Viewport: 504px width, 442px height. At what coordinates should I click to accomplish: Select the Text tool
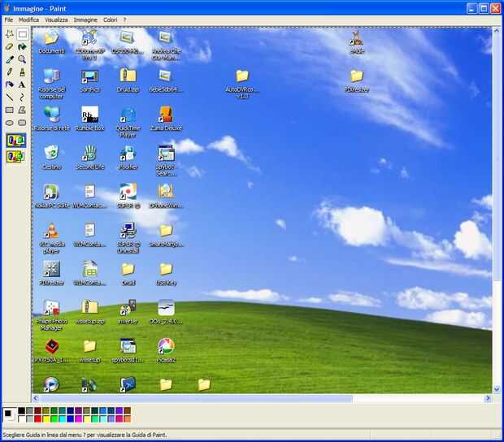22,84
